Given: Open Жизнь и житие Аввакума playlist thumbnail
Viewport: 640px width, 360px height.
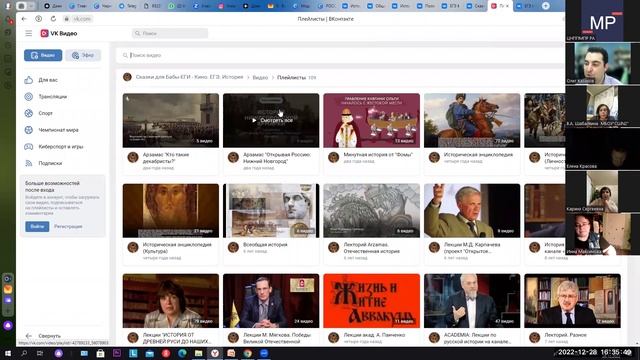Looking at the screenshot, I should click(371, 301).
